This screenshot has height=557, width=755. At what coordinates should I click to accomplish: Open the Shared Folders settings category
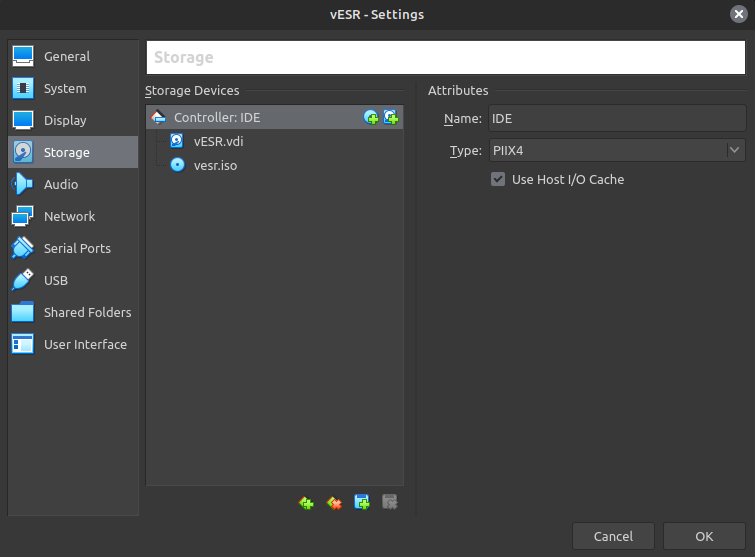click(87, 313)
